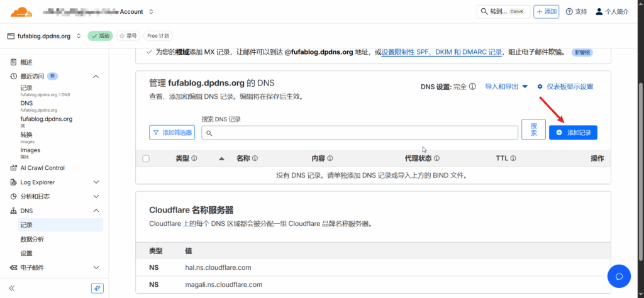
Task: Sort records using the 名称 arrow
Action: [221, 158]
